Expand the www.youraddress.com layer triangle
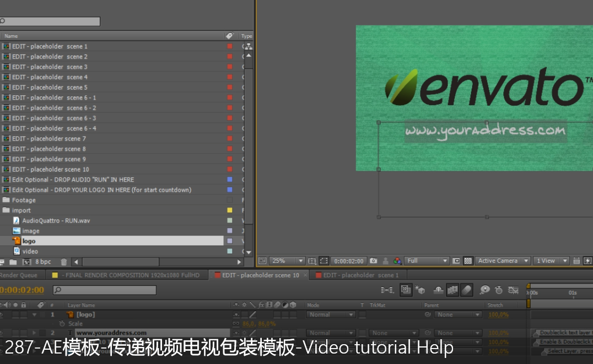593x364 pixels. click(34, 333)
